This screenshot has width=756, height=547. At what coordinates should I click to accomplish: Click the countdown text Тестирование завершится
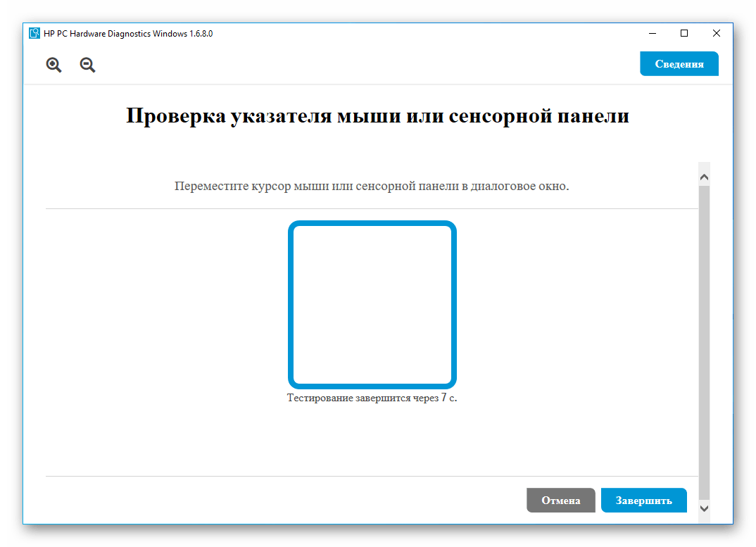pos(372,398)
